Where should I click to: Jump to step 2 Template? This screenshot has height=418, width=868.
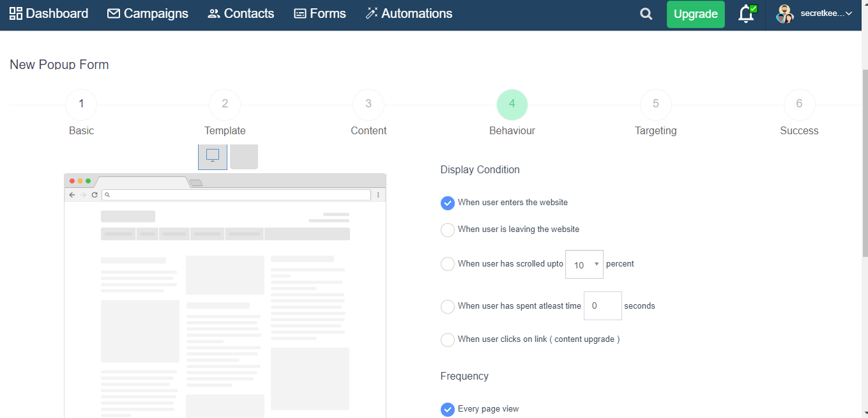tap(225, 105)
